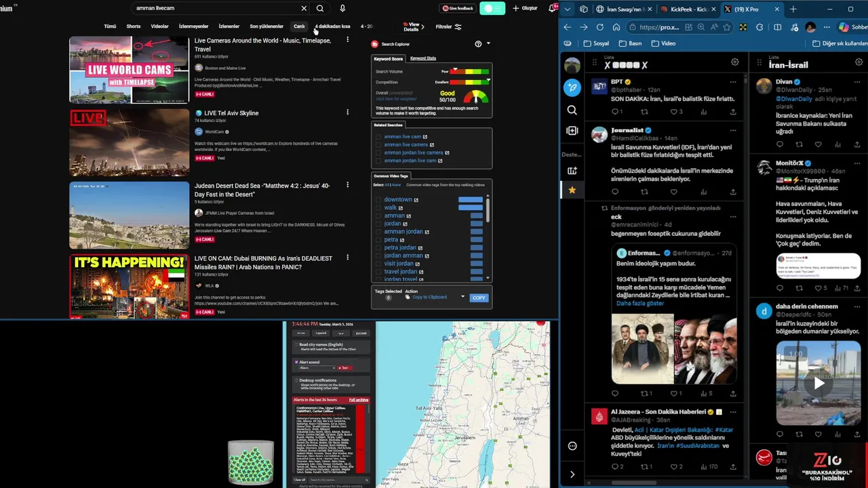Image resolution: width=868 pixels, height=488 pixels.
Task: Open options for Live Cameras Around the World video
Action: [x=347, y=40]
